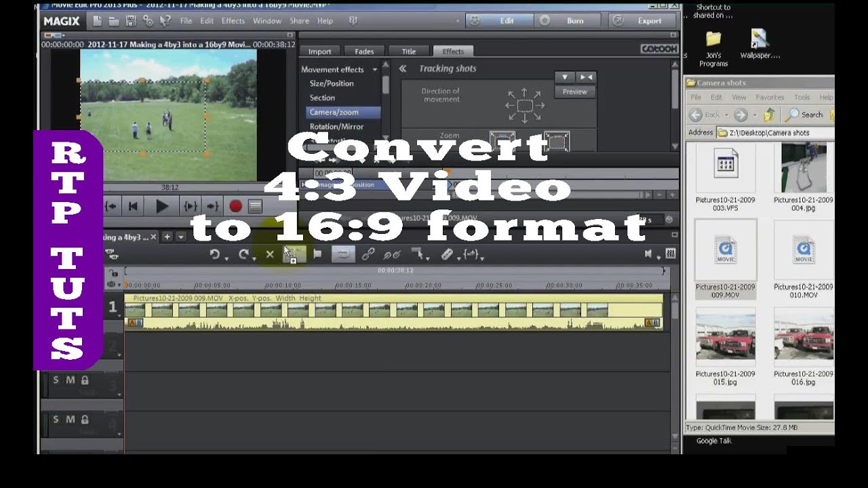Viewport: 868px width, 488px height.
Task: Jump to end of range button
Action: click(212, 207)
